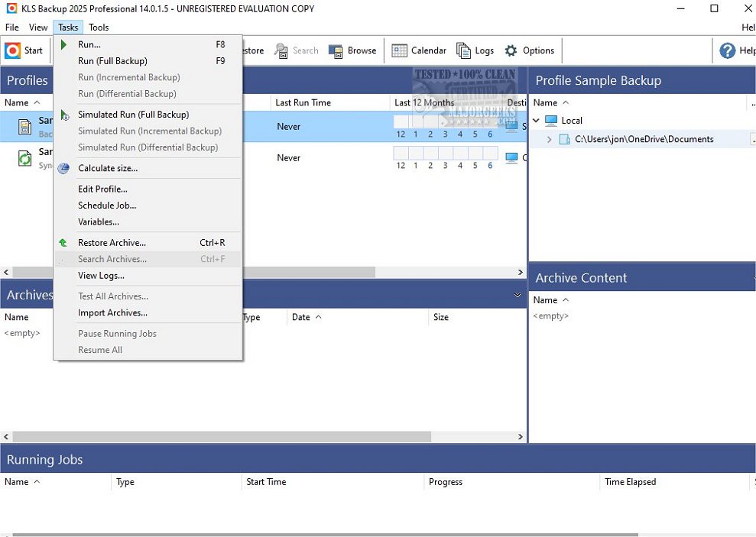756x537 pixels.
Task: Click the Size column header in Archives
Action: [440, 317]
